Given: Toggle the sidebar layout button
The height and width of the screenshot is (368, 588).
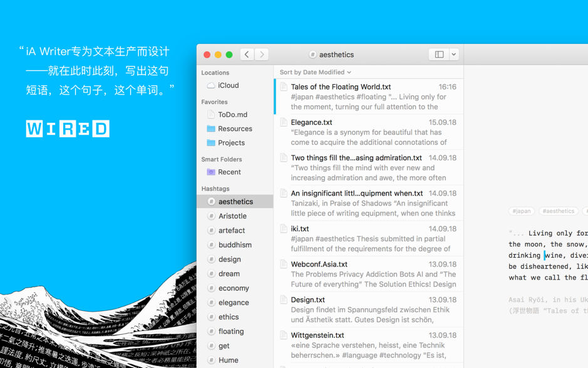Looking at the screenshot, I should coord(439,55).
